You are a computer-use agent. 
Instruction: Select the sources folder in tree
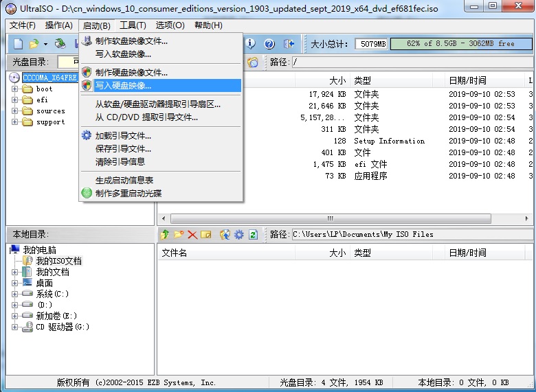51,111
